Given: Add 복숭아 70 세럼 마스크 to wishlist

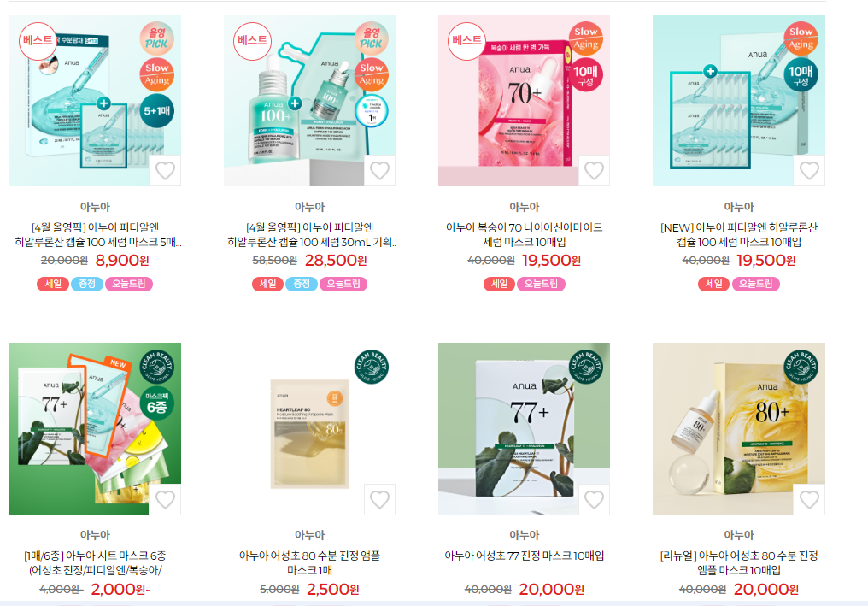Looking at the screenshot, I should [x=594, y=171].
